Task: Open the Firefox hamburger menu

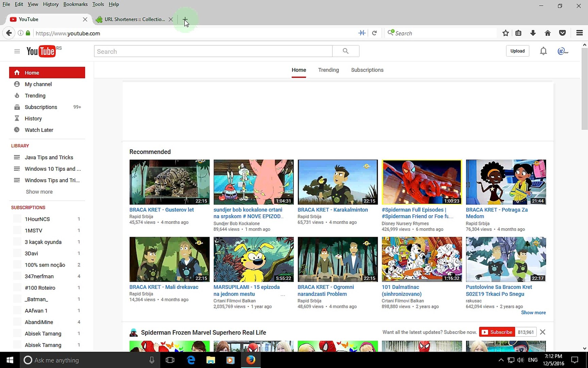Action: click(579, 33)
